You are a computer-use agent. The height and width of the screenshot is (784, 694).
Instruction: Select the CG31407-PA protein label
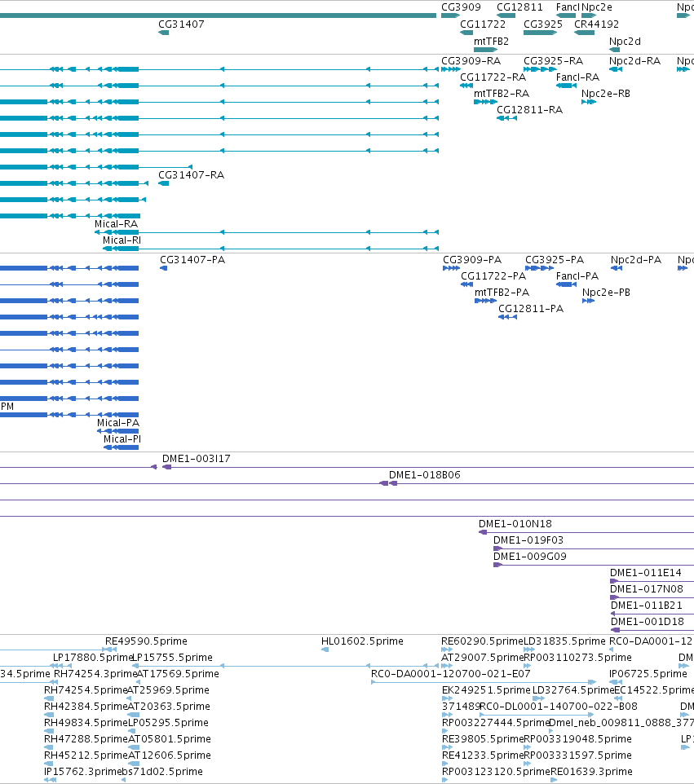(192, 259)
